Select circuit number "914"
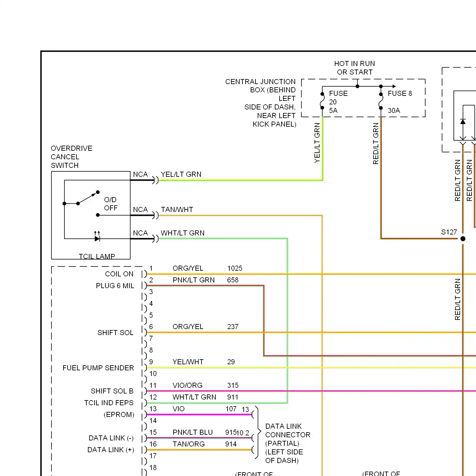This screenshot has width=476, height=476. click(x=231, y=444)
